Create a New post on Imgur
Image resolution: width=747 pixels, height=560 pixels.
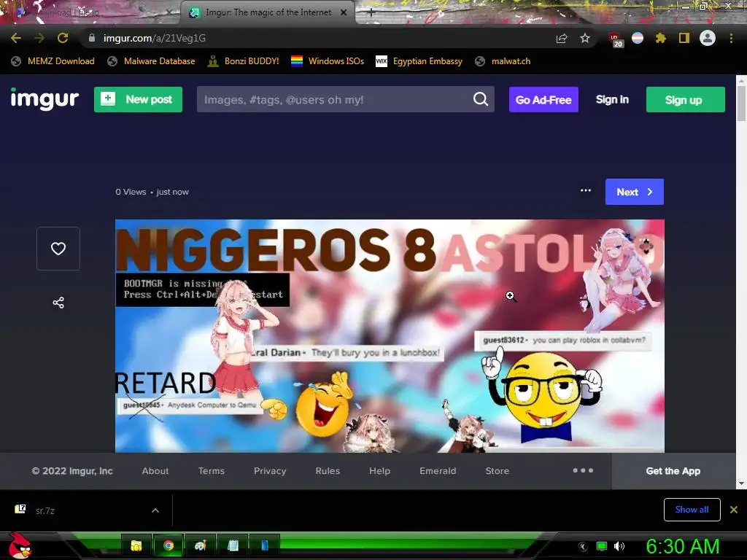138,99
